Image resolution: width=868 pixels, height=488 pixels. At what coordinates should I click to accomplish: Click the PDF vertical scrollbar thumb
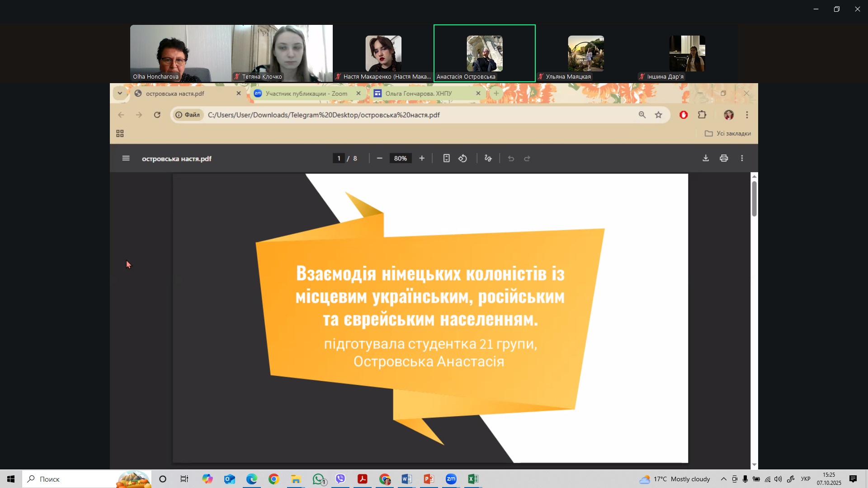[754, 199]
